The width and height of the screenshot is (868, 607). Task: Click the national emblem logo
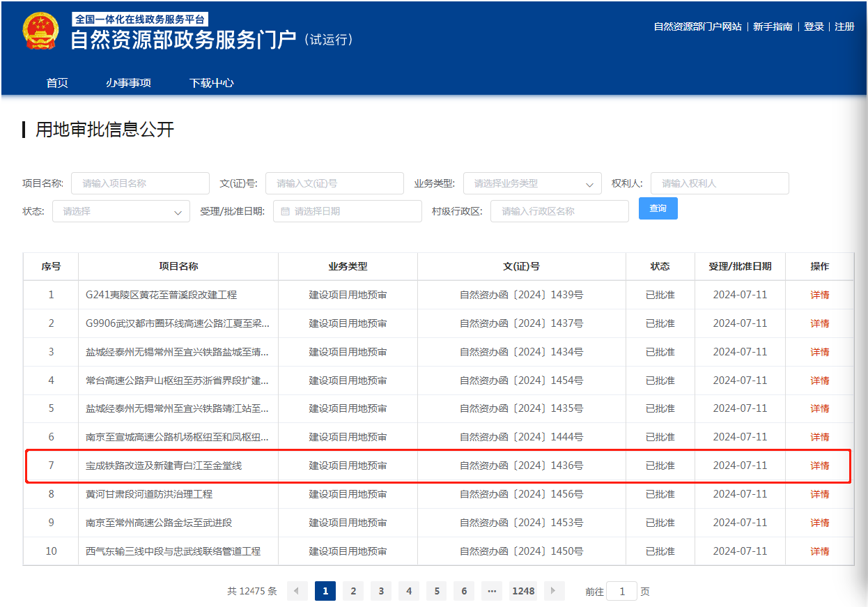[x=40, y=31]
